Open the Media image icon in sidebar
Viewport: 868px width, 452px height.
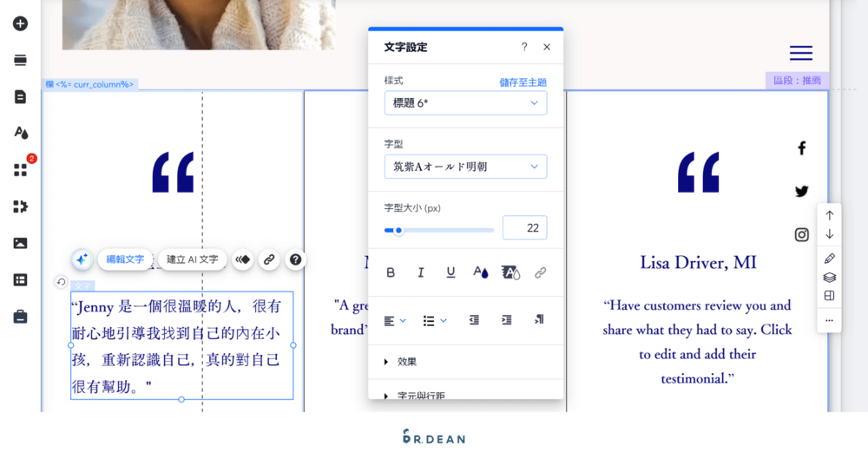21,244
